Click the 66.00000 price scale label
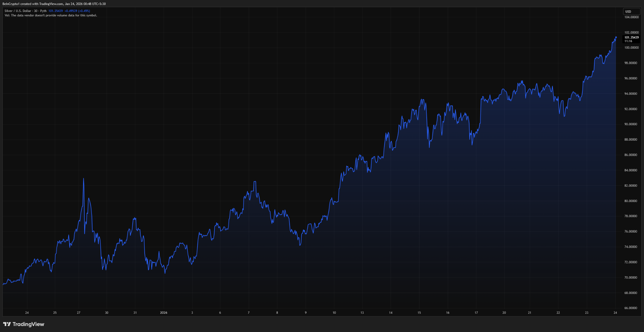The width and height of the screenshot is (644, 332). point(630,308)
